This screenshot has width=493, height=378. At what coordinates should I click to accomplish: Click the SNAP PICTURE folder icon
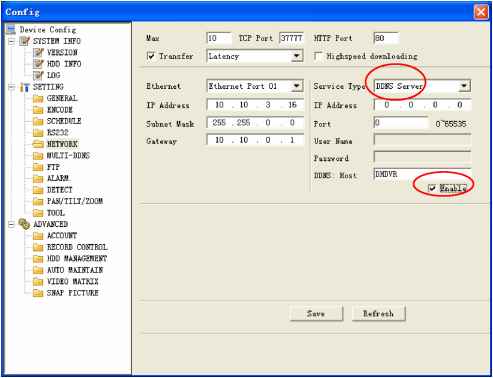point(38,293)
